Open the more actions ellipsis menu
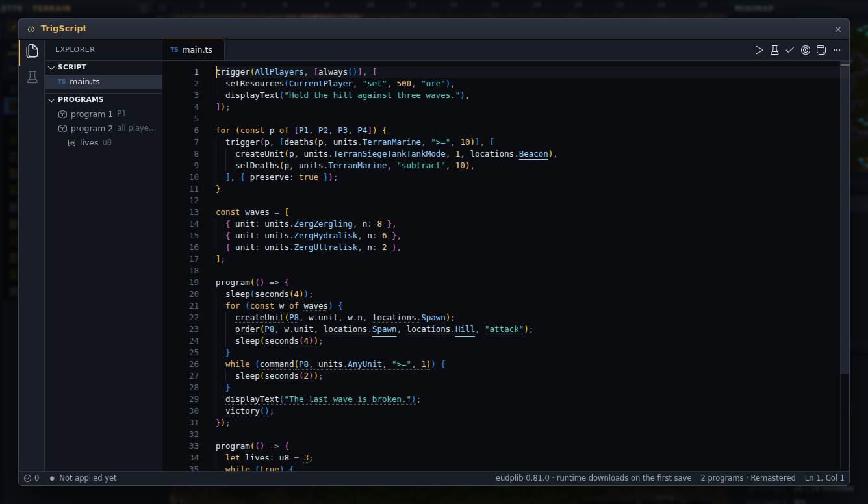Image resolution: width=868 pixels, height=504 pixels. tap(837, 50)
